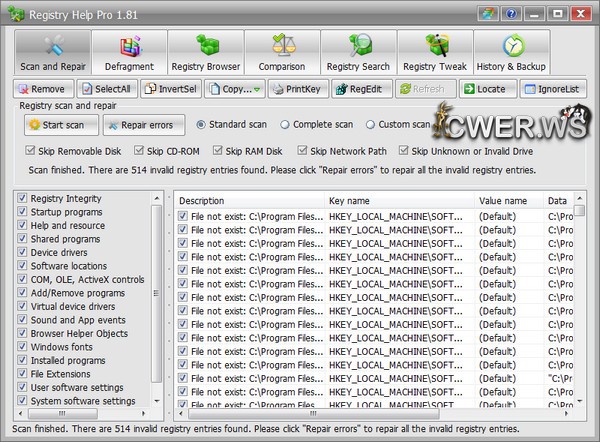
Task: Uncheck Browser Helper Objects category
Action: tap(23, 333)
